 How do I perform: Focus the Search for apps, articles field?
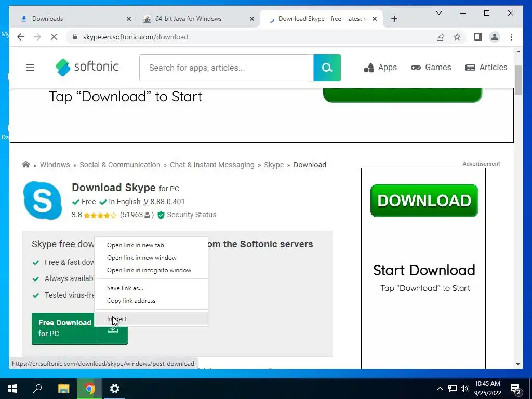(227, 68)
